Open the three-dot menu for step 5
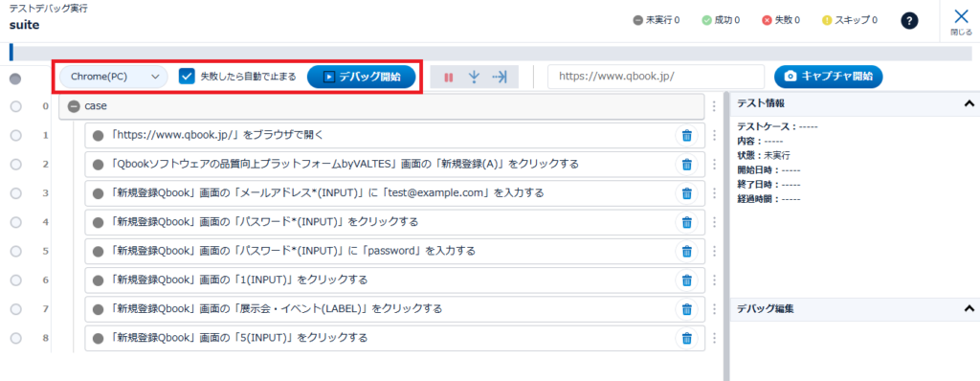 714,251
